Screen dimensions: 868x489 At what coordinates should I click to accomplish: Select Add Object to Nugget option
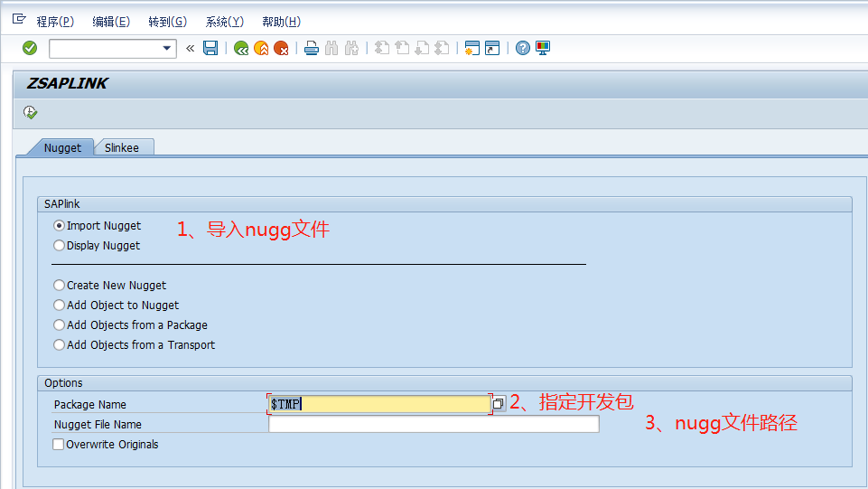pyautogui.click(x=59, y=306)
